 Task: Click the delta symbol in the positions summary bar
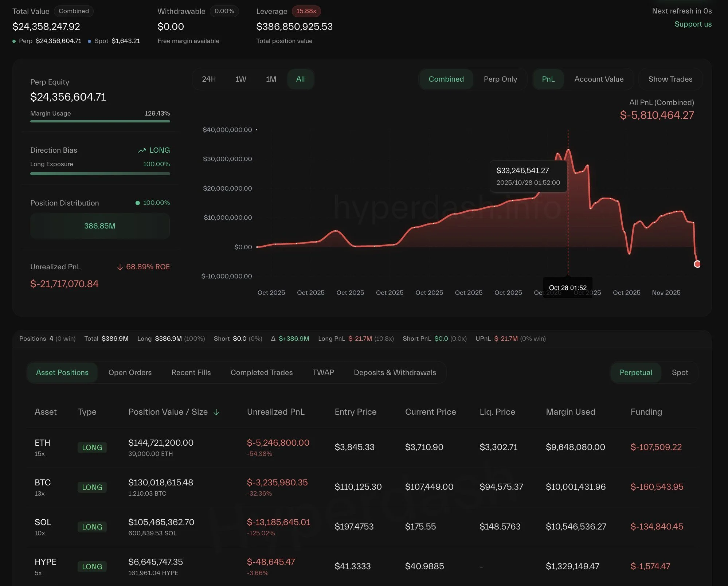[x=273, y=339]
